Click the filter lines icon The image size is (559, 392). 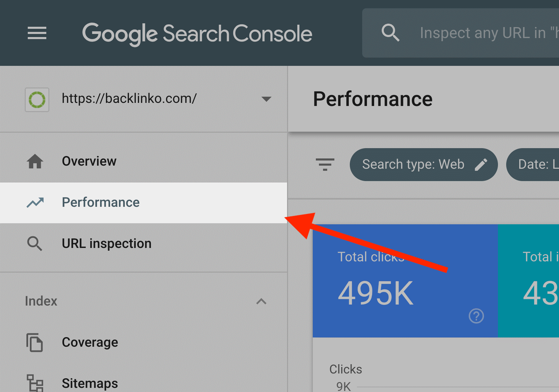click(x=325, y=165)
